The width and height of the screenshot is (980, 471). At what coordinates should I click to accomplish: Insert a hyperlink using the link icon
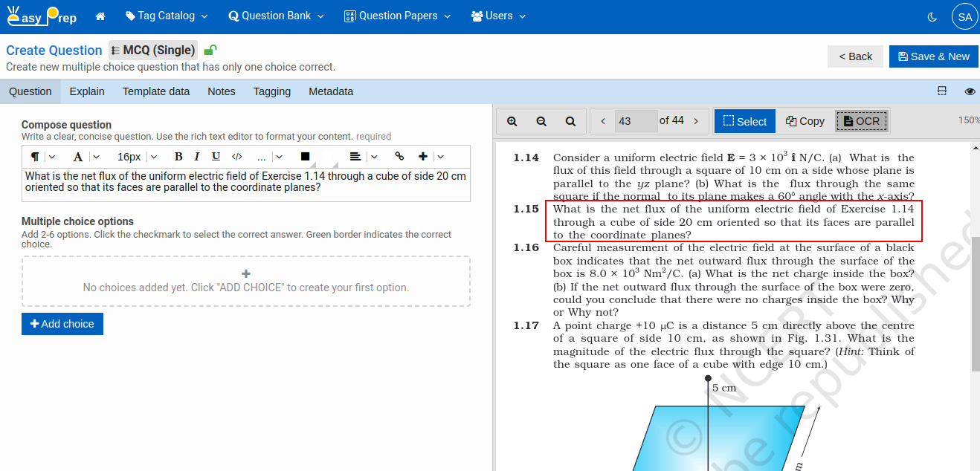(399, 156)
